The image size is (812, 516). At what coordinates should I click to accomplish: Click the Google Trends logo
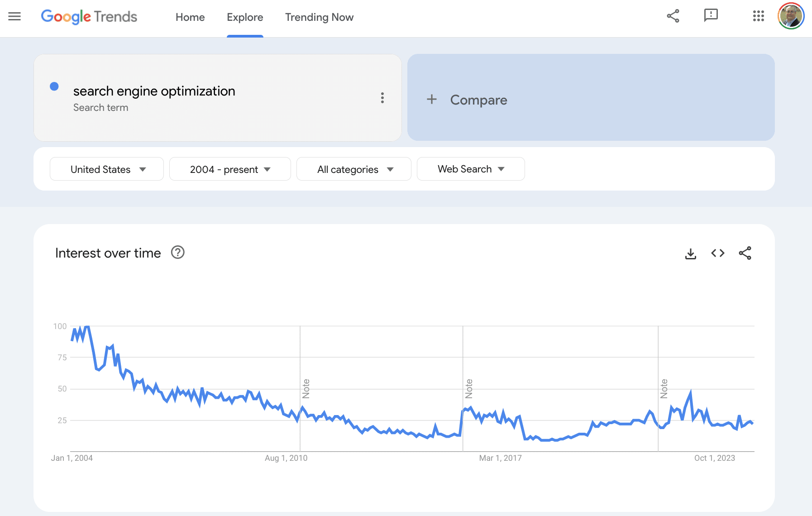pyautogui.click(x=89, y=17)
